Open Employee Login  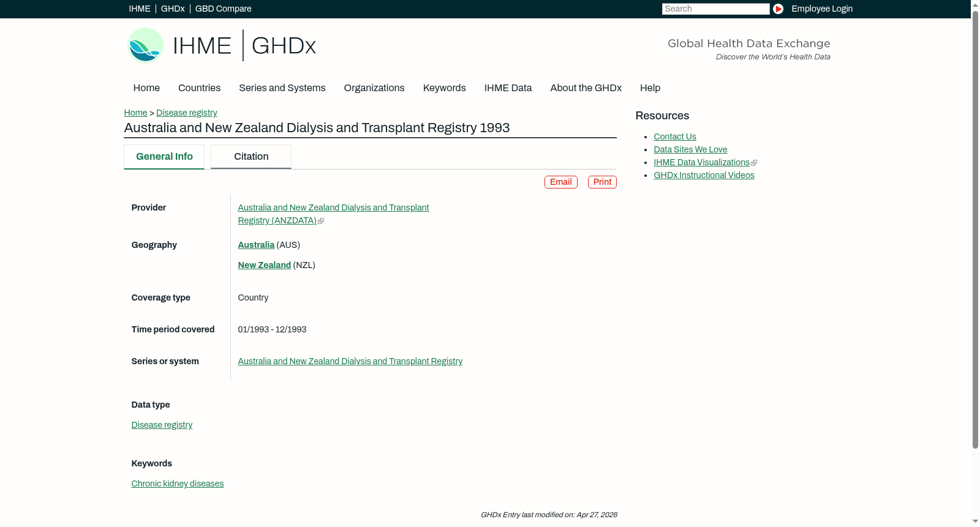[x=822, y=9]
